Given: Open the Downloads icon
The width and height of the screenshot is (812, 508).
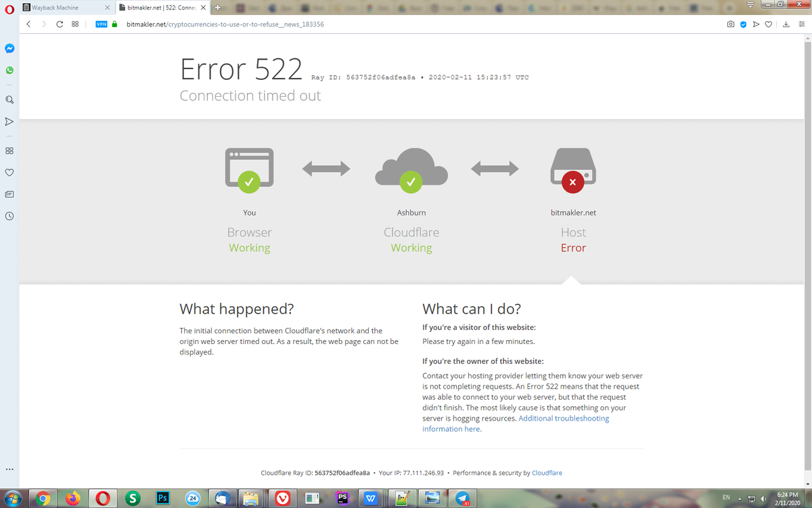Looking at the screenshot, I should point(786,24).
